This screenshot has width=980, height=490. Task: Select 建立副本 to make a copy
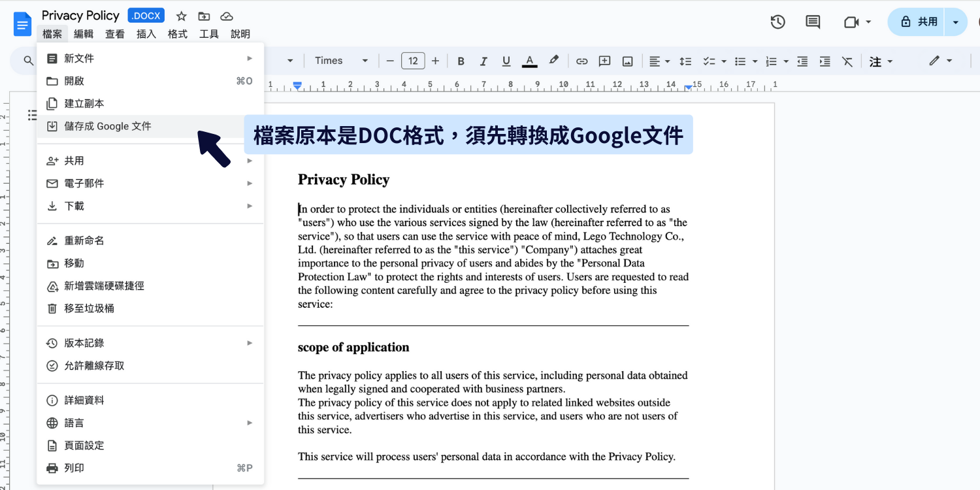click(x=150, y=103)
